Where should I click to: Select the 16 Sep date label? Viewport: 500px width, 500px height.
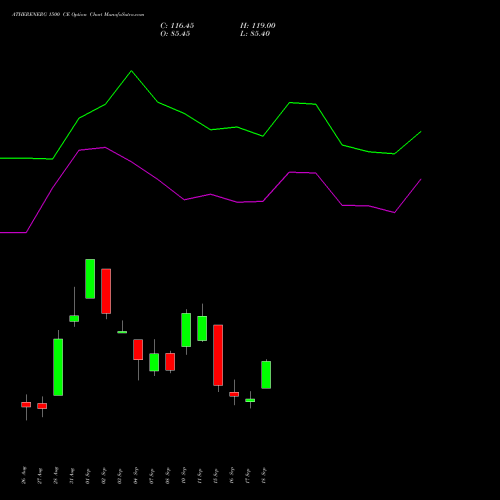232,475
